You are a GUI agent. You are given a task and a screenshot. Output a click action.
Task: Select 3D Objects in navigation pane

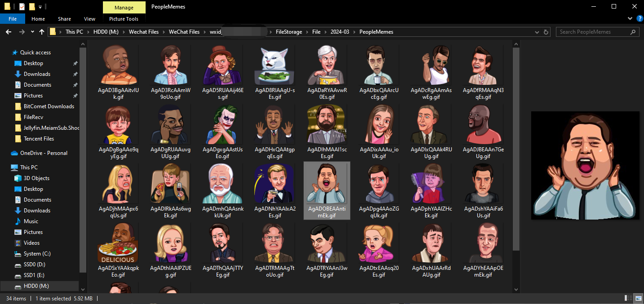pos(36,178)
